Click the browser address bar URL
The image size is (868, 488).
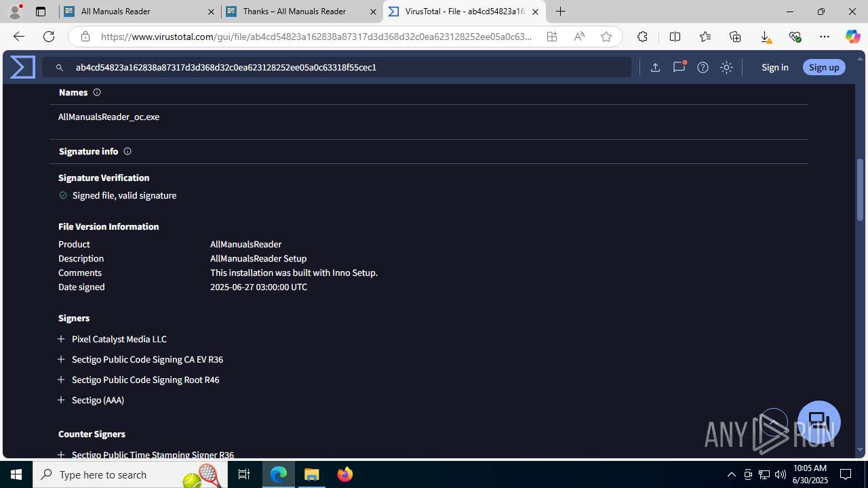317,37
